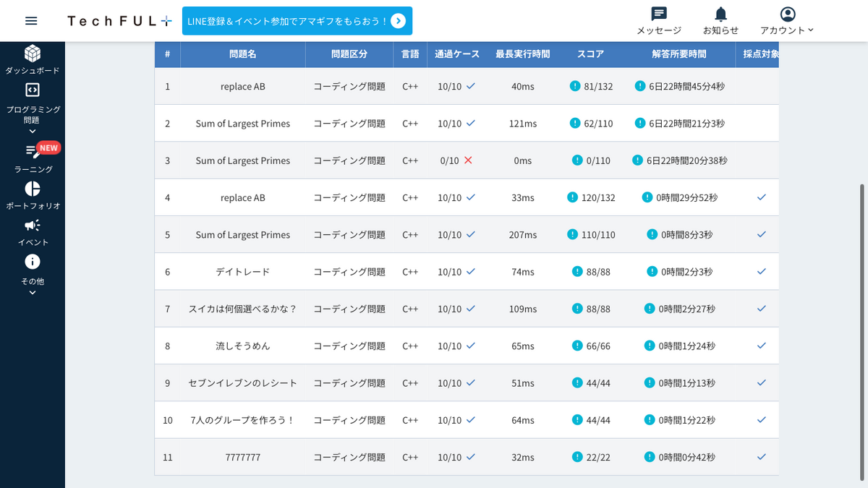Click the お知らせ bell icon
This screenshot has width=868, height=488.
720,14
